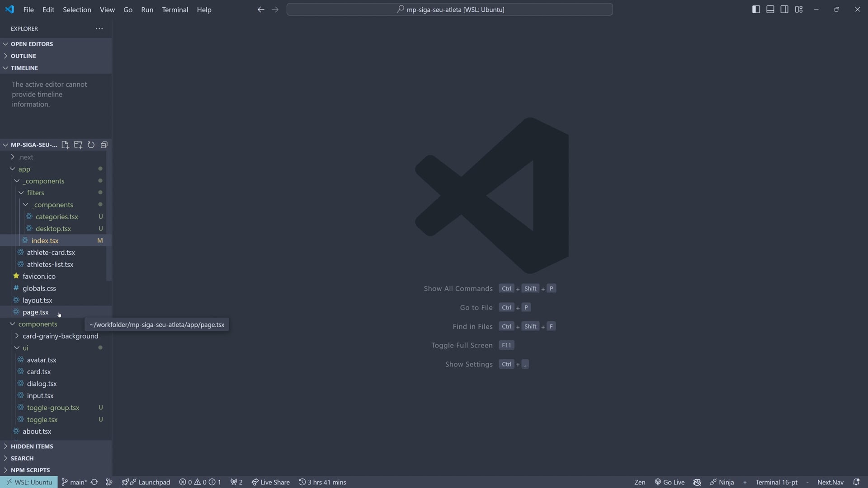Click the Go Live server button
The image size is (868, 488).
pos(670,482)
